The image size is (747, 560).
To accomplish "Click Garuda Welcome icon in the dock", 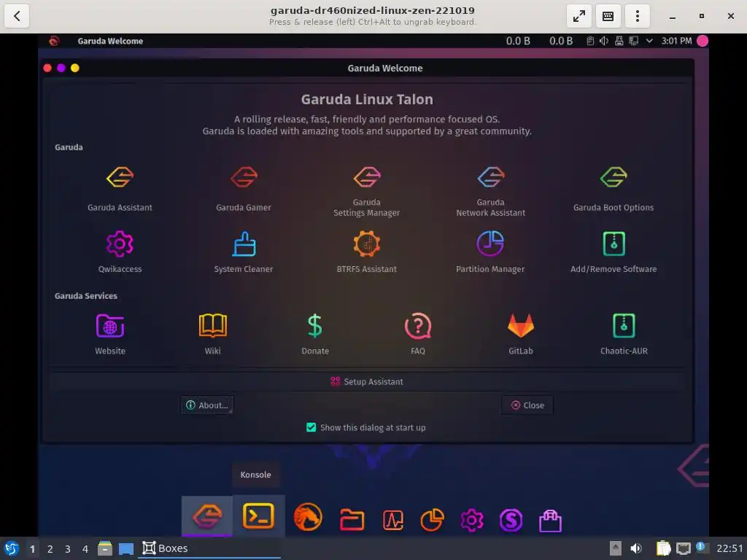I will [207, 516].
